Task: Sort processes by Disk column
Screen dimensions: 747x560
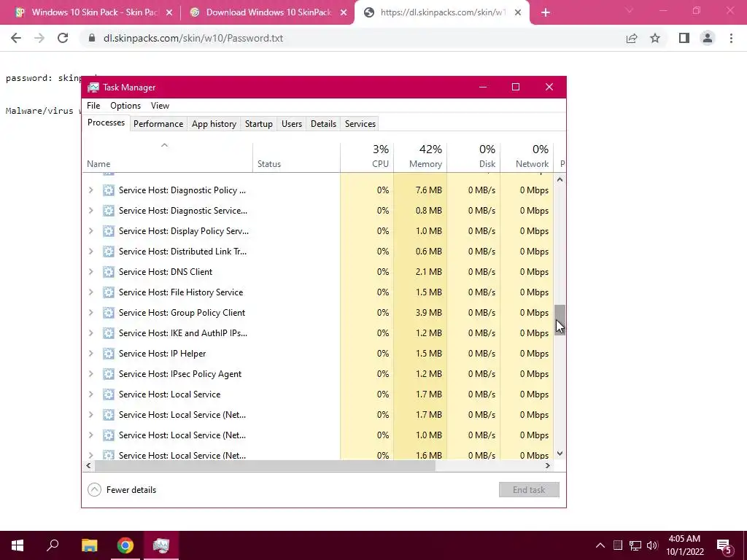Action: (x=473, y=157)
